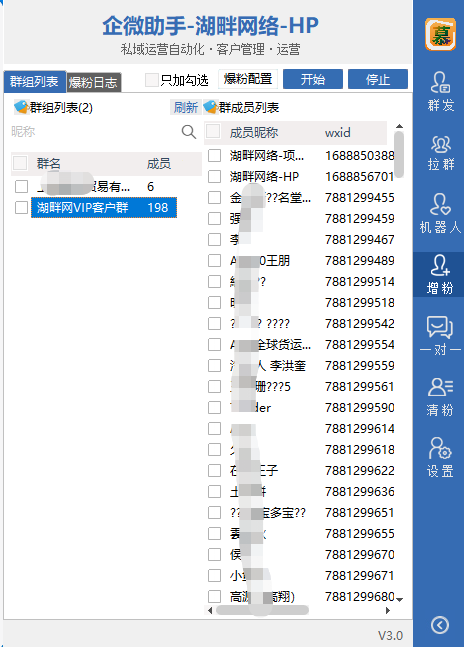This screenshot has height=647, width=464.
Task: Click wxid value 7881299636
Action: (x=360, y=491)
